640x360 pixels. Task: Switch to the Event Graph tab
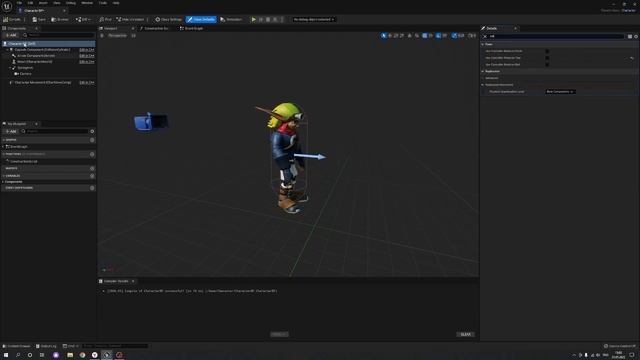192,28
